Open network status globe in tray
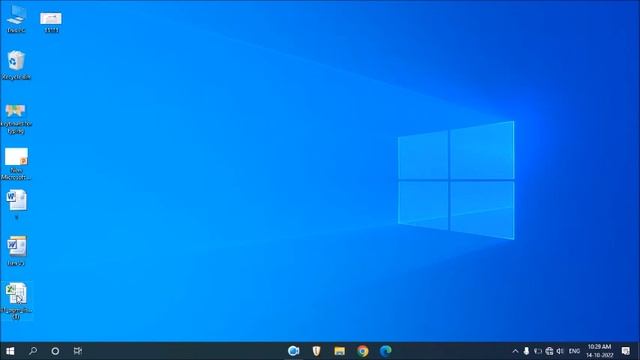Viewport: 640px width, 360px height. pos(549,351)
